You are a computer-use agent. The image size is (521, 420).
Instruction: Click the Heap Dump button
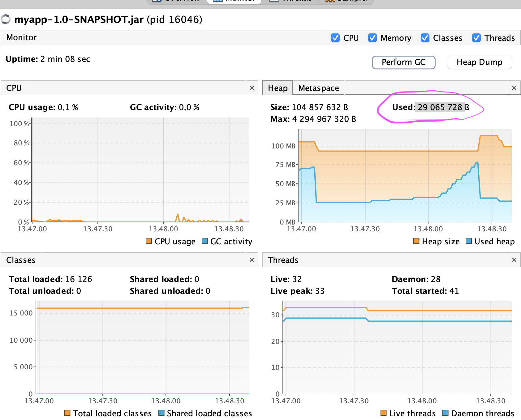point(479,62)
